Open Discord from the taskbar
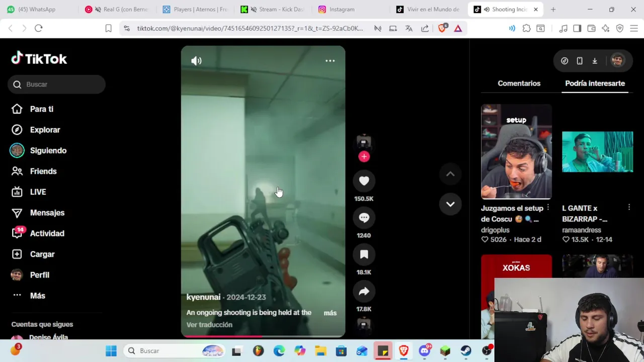The image size is (644, 362). pos(425,351)
